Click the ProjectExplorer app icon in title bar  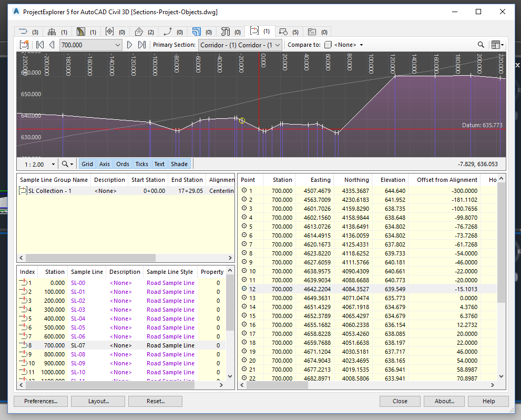pos(16,12)
